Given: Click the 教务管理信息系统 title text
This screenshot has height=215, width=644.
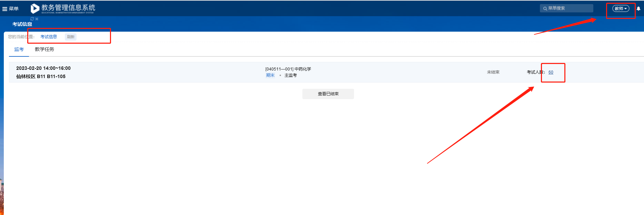Looking at the screenshot, I should click(x=68, y=8).
